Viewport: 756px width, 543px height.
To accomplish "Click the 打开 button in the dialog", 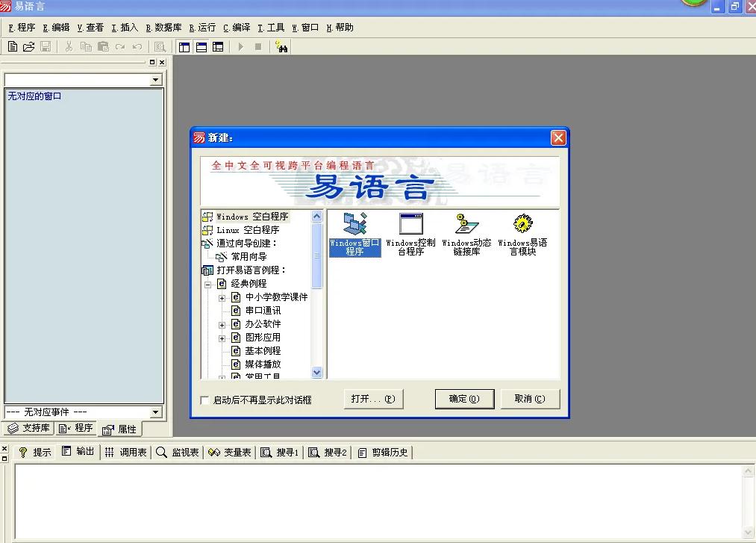I will 374,399.
